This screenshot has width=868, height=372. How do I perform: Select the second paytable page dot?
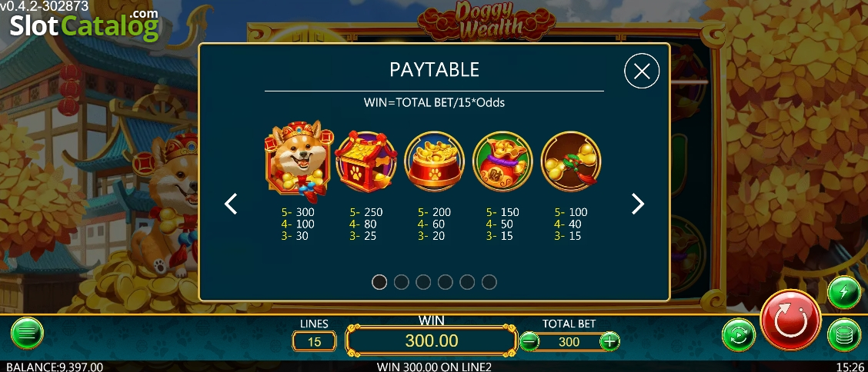click(x=402, y=282)
